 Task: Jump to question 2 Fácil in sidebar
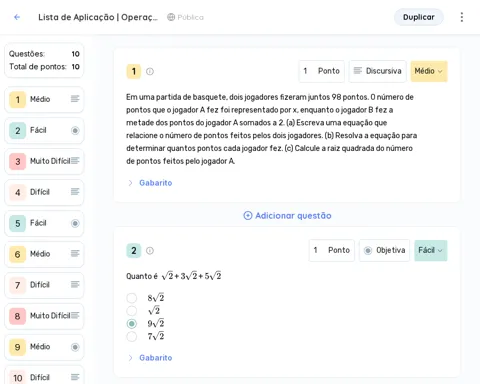pyautogui.click(x=44, y=130)
